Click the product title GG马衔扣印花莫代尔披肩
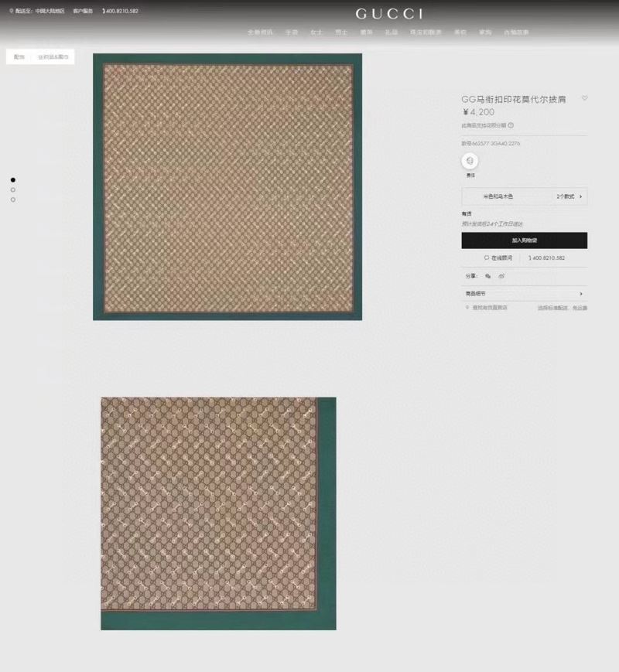The image size is (619, 672). pos(514,100)
